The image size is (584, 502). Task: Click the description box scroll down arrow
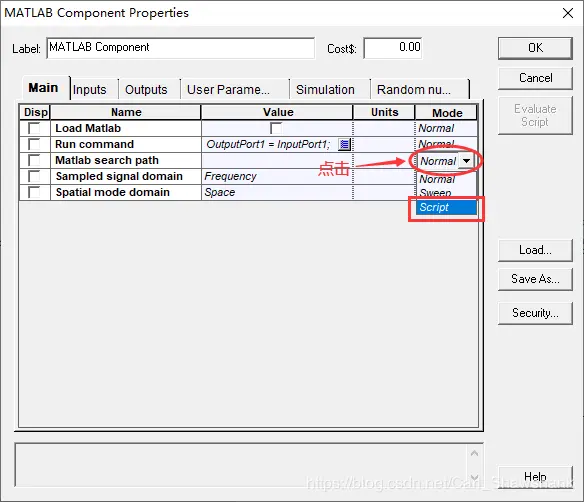point(474,477)
